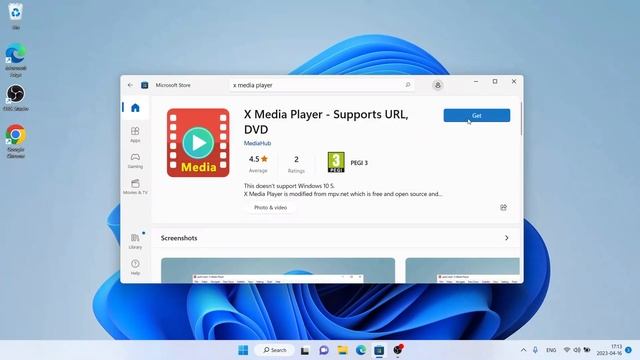Open the Chat app in taskbar
Image resolution: width=640 pixels, height=360 pixels.
coord(324,350)
